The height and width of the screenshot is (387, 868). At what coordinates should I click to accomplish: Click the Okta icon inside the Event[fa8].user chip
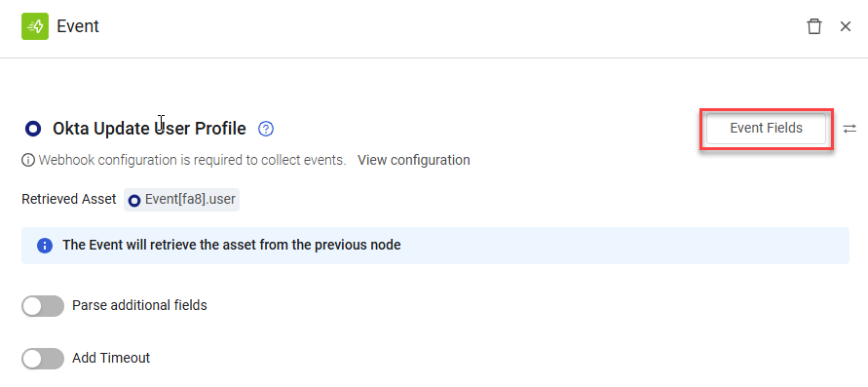pos(134,201)
